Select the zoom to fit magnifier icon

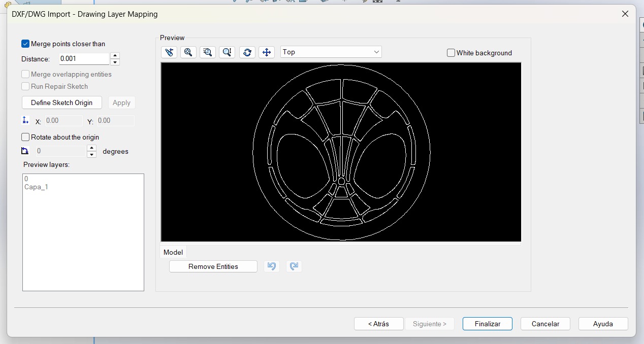188,52
